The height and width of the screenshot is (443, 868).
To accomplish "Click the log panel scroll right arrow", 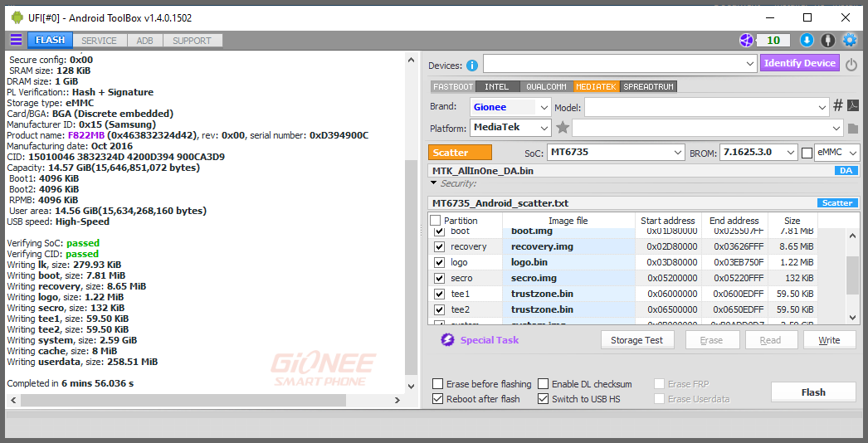I will (397, 400).
